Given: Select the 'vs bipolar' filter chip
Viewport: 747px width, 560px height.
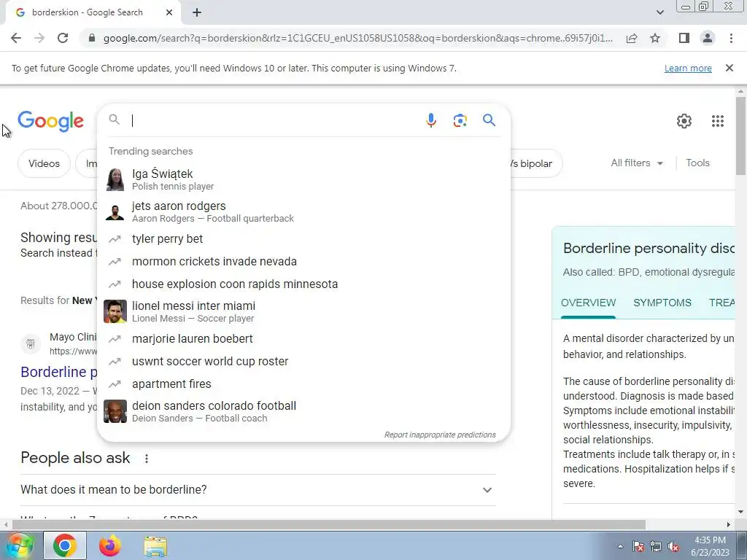Looking at the screenshot, I should pyautogui.click(x=535, y=163).
